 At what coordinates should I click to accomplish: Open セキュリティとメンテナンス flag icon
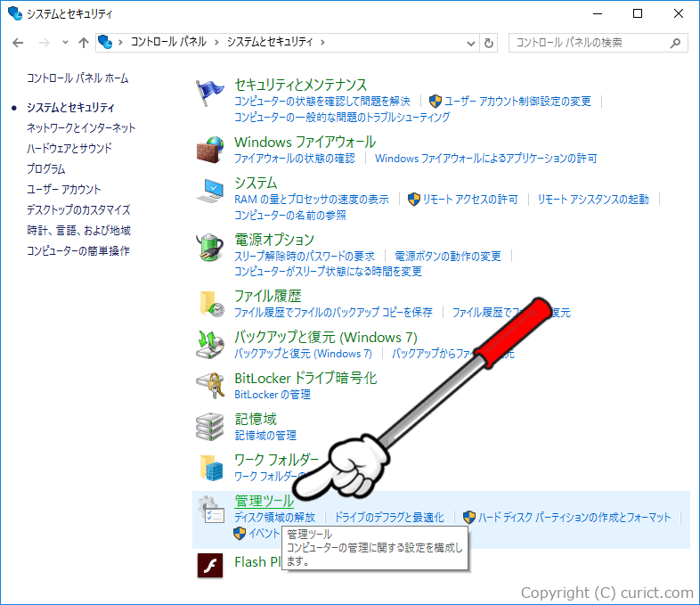(x=209, y=93)
